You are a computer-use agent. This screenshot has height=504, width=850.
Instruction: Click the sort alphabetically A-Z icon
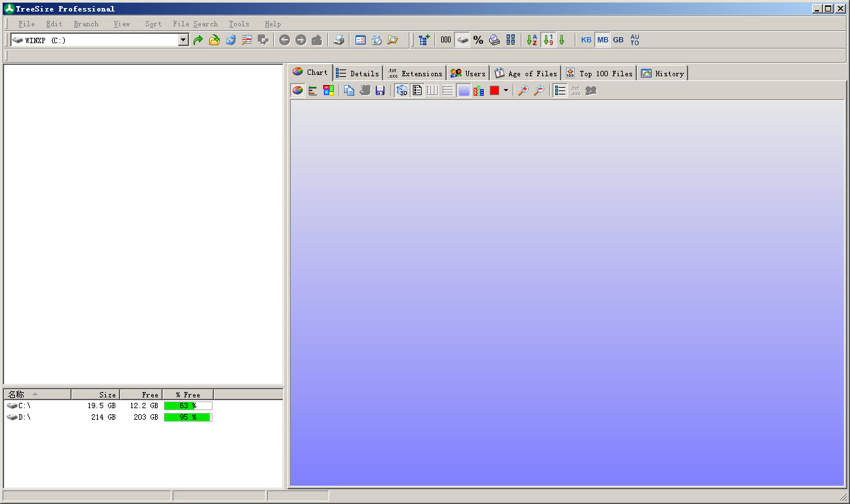pos(532,40)
